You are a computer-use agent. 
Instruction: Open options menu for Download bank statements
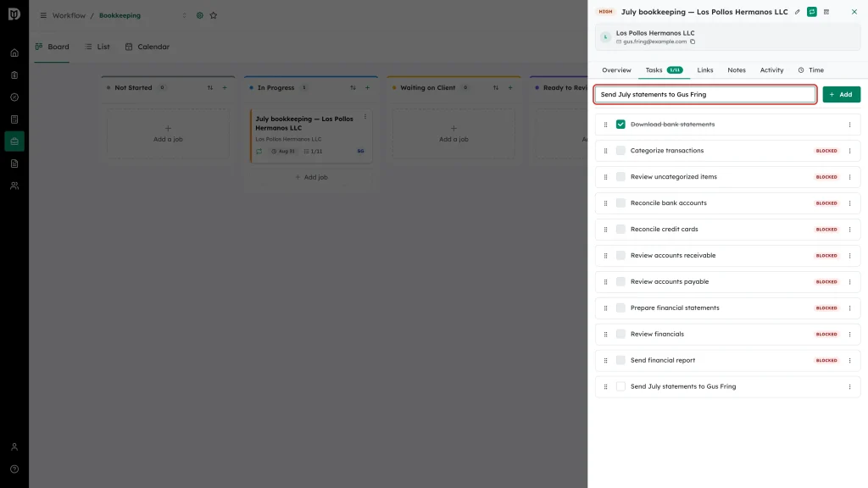(849, 125)
